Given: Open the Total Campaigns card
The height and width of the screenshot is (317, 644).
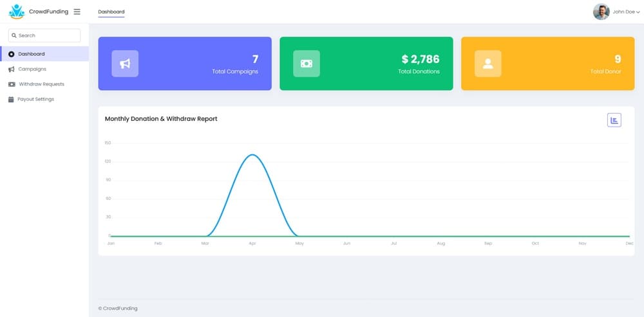Looking at the screenshot, I should point(185,64).
